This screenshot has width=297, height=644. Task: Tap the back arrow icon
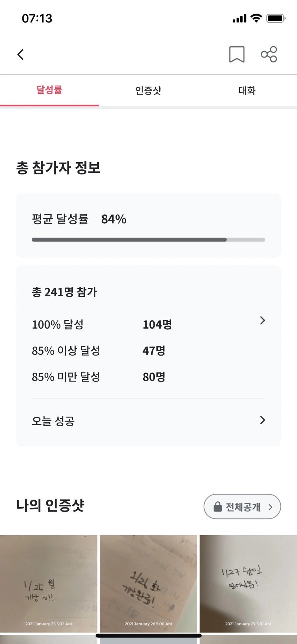coord(20,55)
